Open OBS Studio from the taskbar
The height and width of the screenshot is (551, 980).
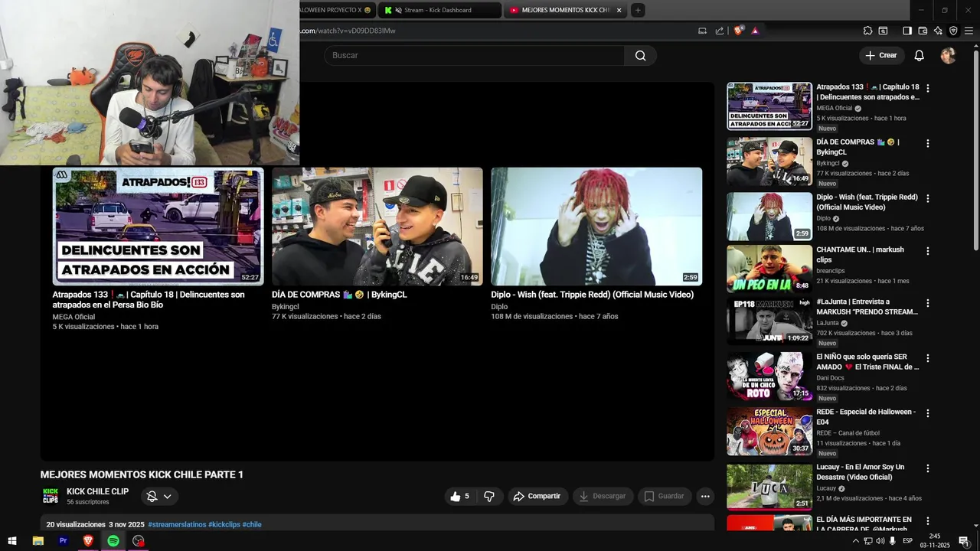pos(138,540)
